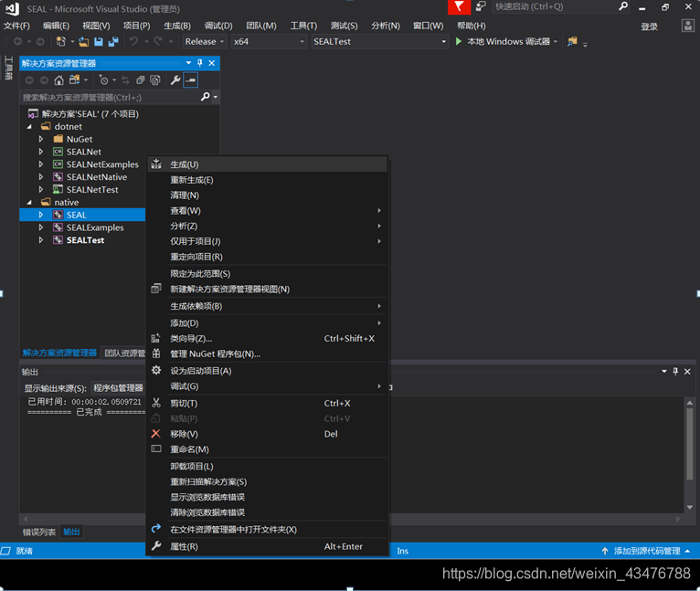Choose 卸载项目(L) Unload project entry
700x591 pixels.
tap(267, 467)
